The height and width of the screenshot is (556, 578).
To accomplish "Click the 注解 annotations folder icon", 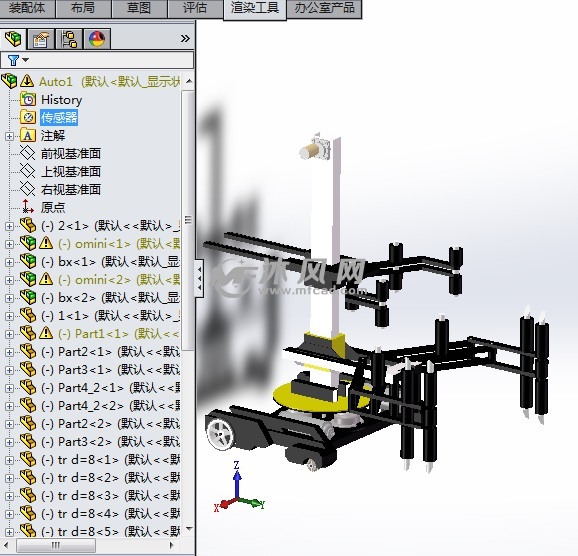I will [x=28, y=136].
